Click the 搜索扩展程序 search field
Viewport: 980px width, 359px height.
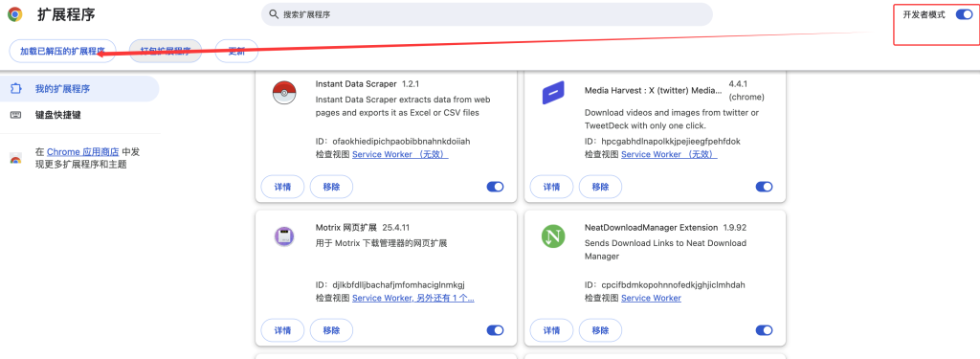tap(487, 14)
